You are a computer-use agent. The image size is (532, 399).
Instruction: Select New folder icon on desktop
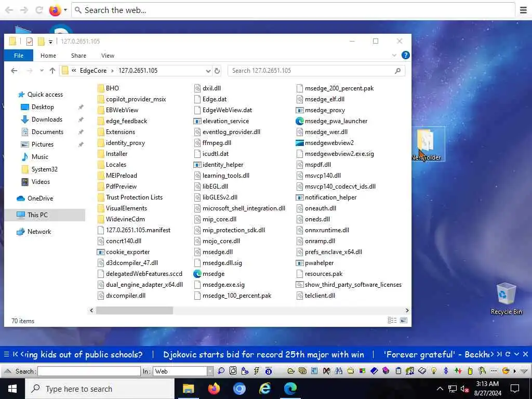coord(427,144)
